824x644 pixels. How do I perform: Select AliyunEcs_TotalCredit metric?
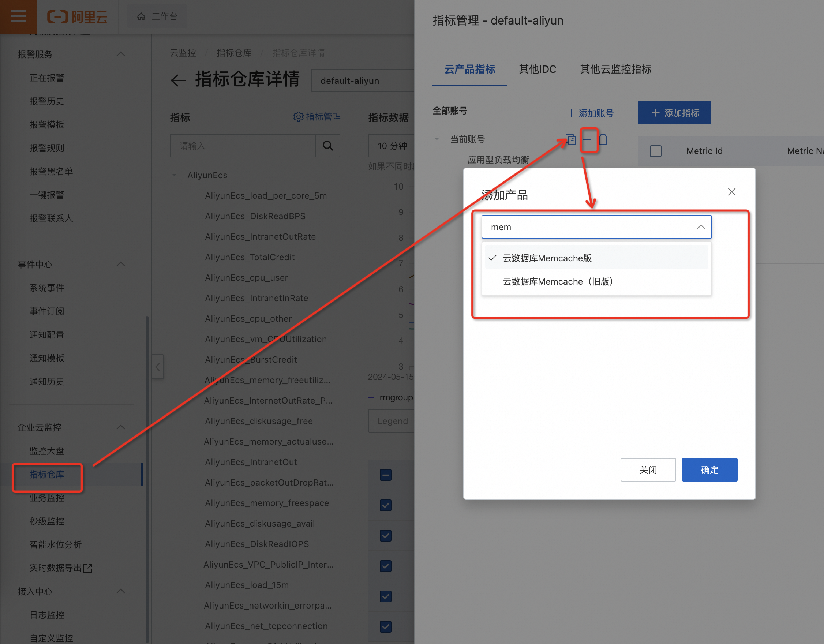[250, 257]
